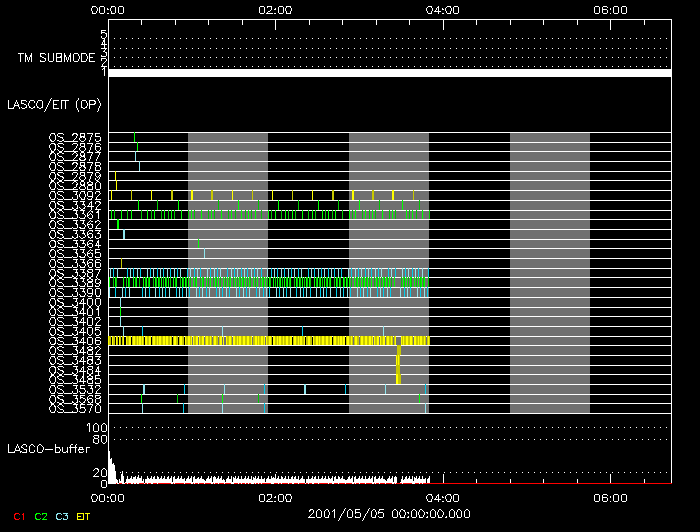Click the top axis 04:00 label
The height and width of the screenshot is (532, 700).
click(442, 10)
